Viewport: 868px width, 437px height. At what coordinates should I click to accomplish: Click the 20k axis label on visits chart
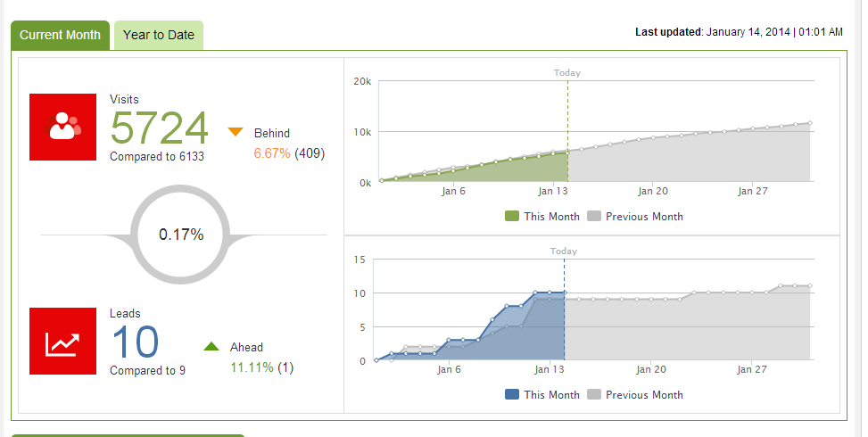(x=362, y=81)
